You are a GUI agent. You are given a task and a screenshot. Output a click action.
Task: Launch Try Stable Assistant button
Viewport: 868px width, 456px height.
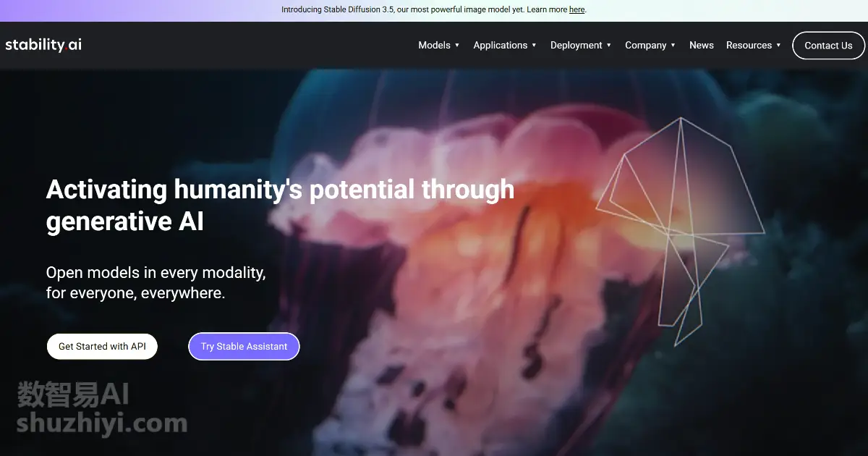coord(244,346)
